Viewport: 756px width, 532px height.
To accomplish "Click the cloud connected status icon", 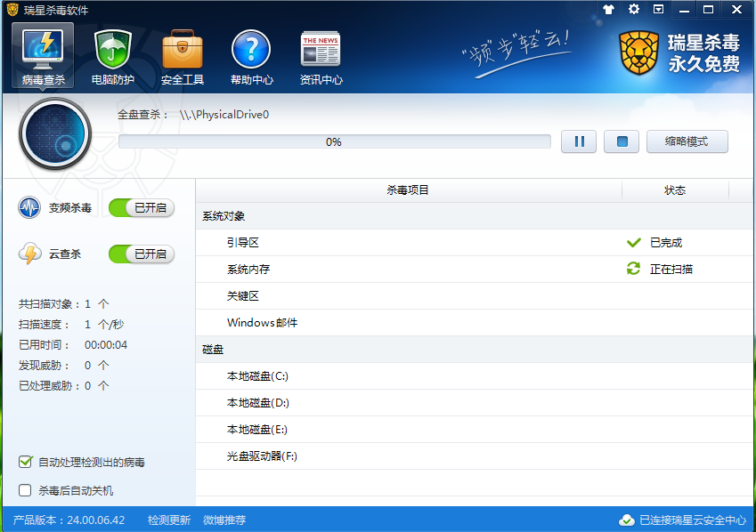I will (627, 520).
